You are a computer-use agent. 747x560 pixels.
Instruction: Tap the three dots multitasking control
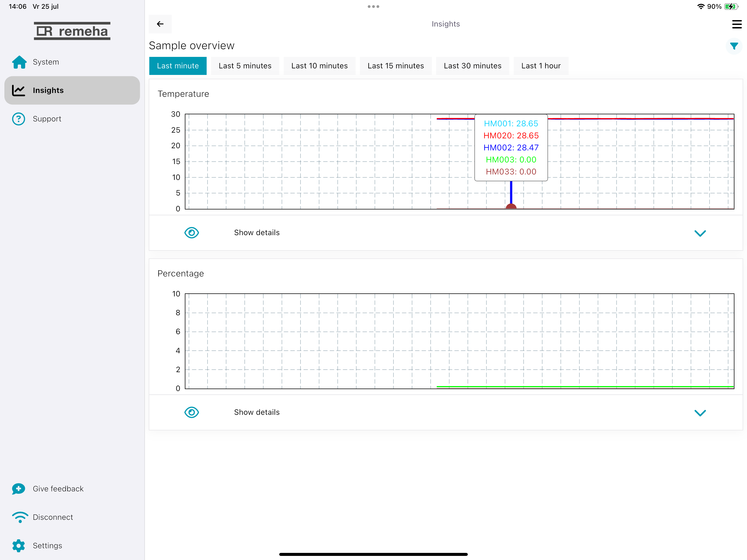click(x=373, y=6)
